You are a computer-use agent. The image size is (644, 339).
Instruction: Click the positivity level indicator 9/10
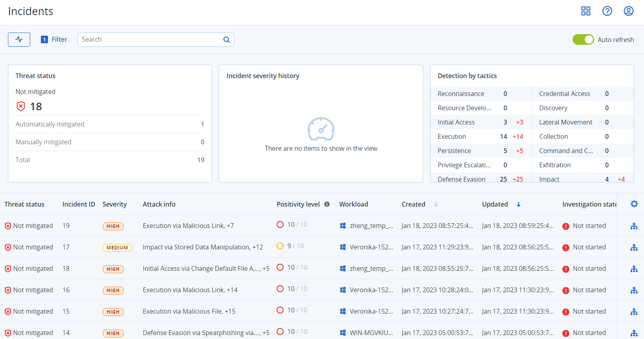(x=290, y=246)
